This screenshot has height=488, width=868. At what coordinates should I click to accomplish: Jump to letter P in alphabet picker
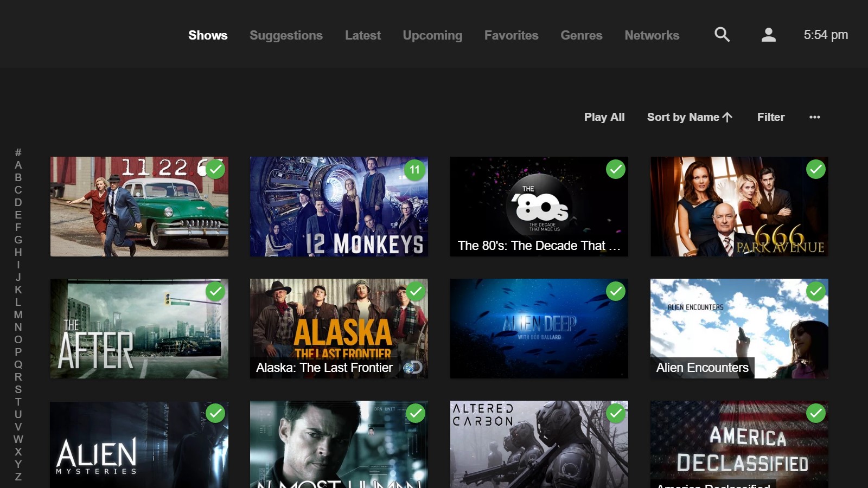pos(18,352)
